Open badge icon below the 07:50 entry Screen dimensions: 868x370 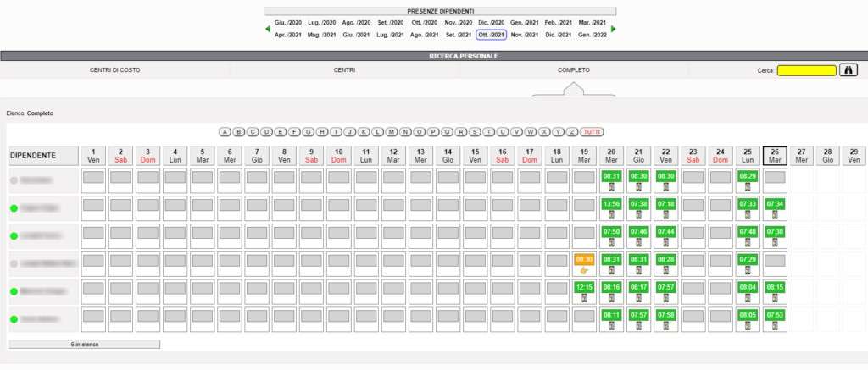click(611, 242)
